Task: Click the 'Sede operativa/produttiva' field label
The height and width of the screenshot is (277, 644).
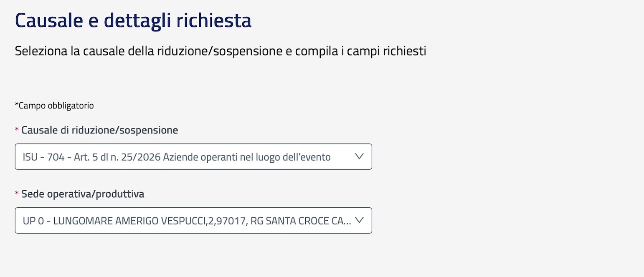Action: 83,194
